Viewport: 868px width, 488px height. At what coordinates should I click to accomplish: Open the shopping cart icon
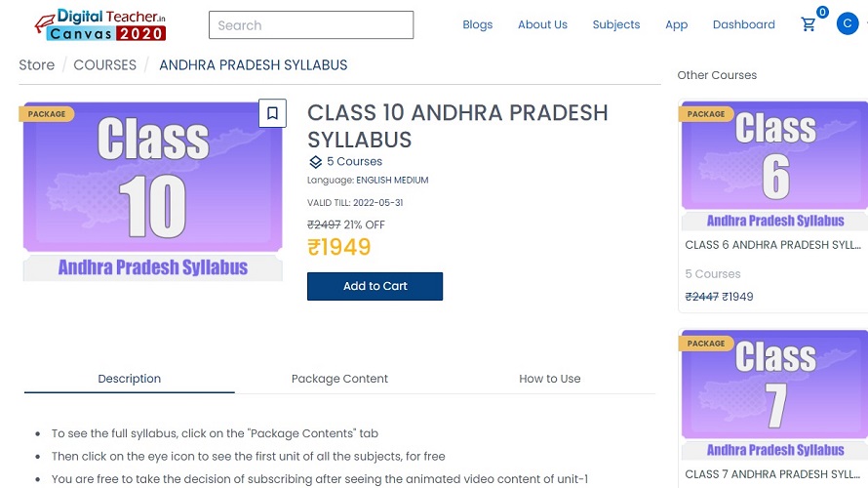tap(809, 24)
